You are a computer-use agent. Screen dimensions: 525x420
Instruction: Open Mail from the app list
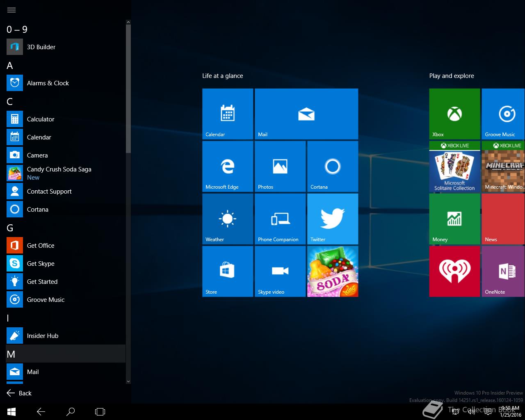tap(66, 372)
